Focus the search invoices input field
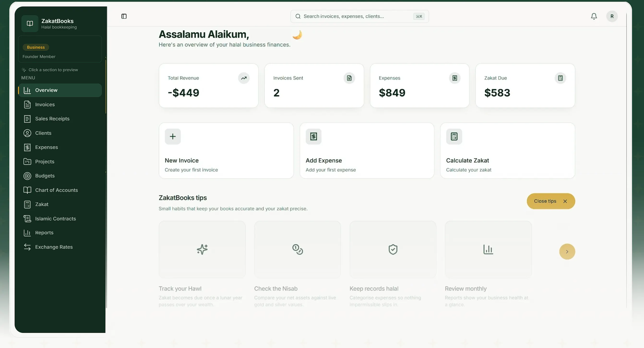644x348 pixels. (x=359, y=16)
